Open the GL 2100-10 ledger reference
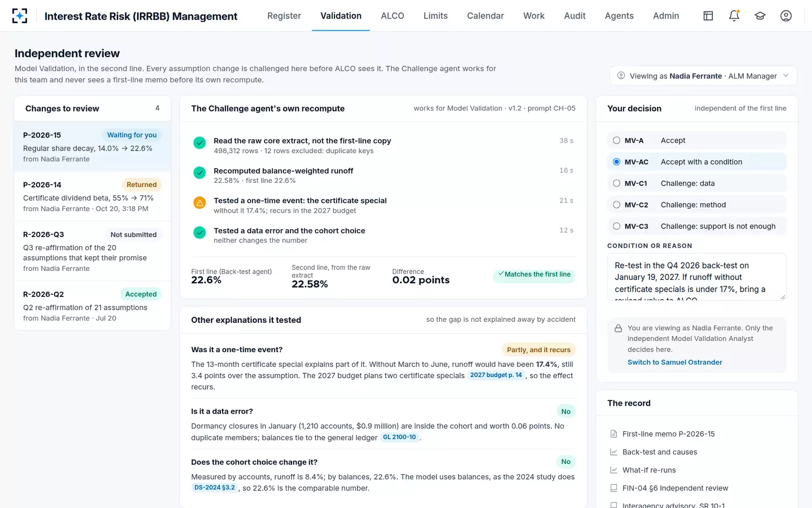Viewport: 812px width, 508px height. [399, 437]
